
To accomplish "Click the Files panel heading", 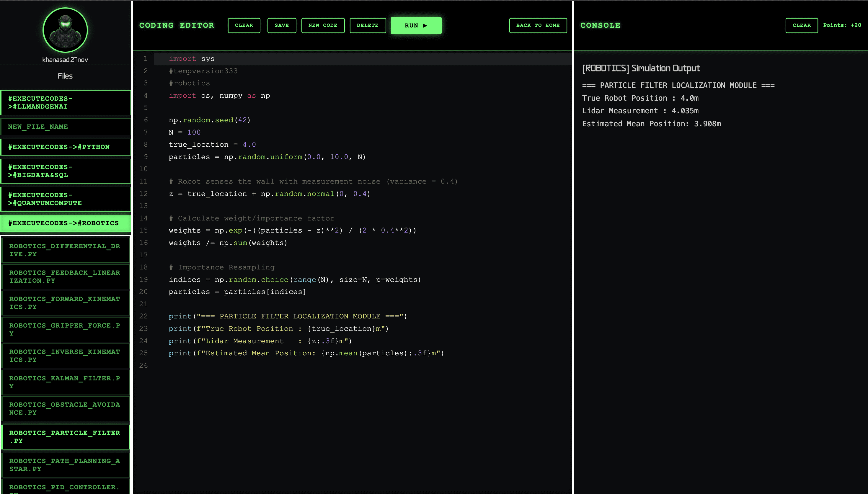I will click(65, 76).
